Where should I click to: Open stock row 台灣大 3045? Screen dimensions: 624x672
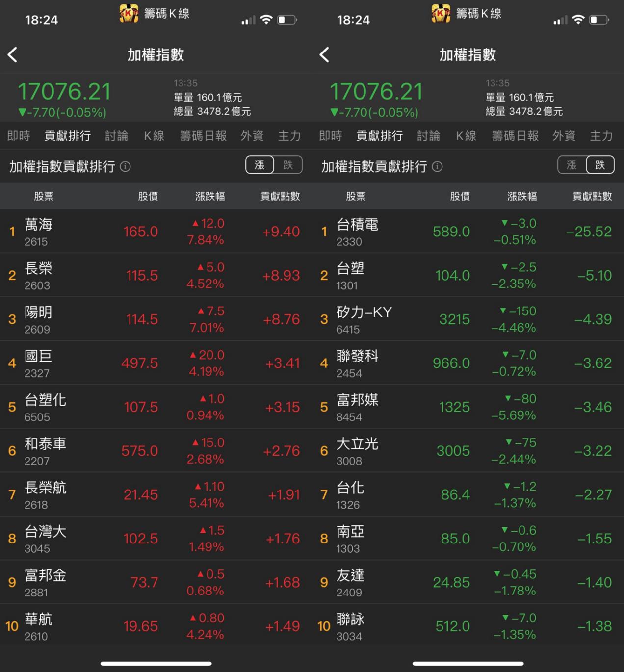[156, 538]
